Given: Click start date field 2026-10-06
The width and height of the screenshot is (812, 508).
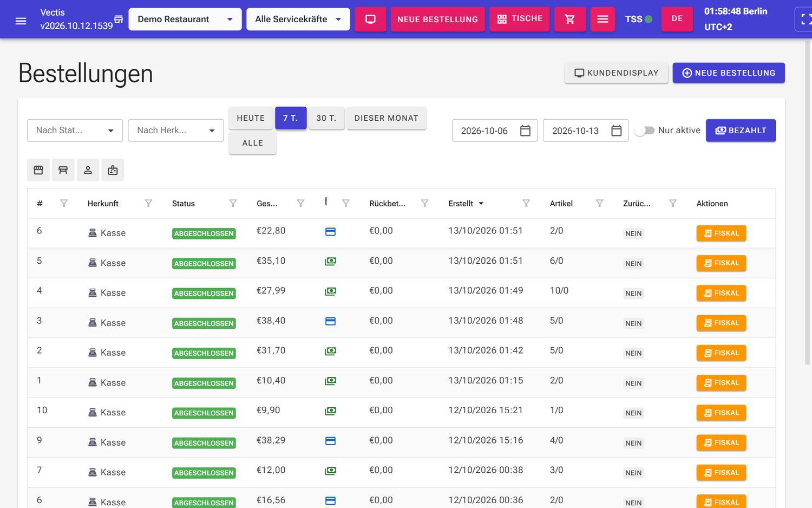Looking at the screenshot, I should (495, 131).
